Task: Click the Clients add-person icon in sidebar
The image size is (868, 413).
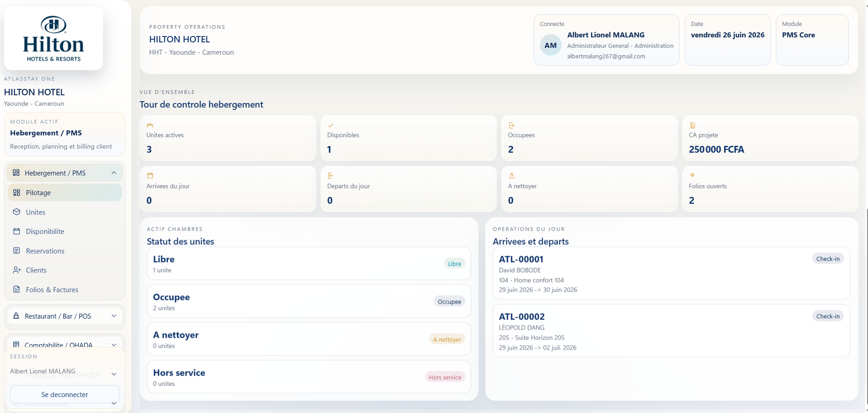Action: pyautogui.click(x=17, y=270)
